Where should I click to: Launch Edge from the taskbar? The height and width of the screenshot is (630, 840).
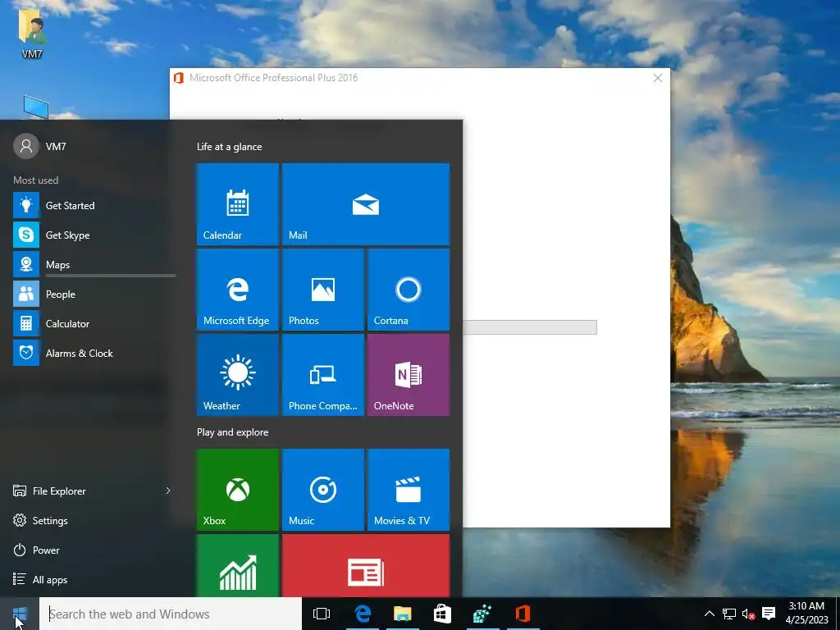(x=363, y=614)
